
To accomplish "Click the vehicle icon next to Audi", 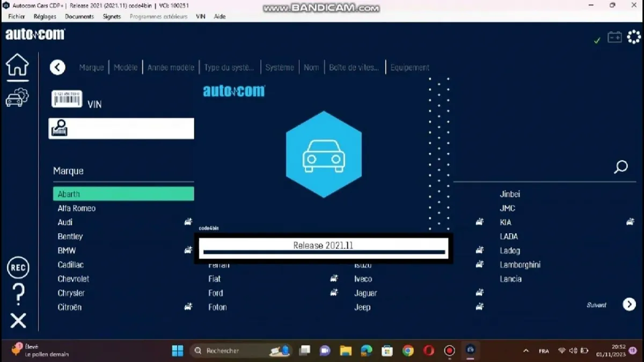I will click(x=188, y=221).
